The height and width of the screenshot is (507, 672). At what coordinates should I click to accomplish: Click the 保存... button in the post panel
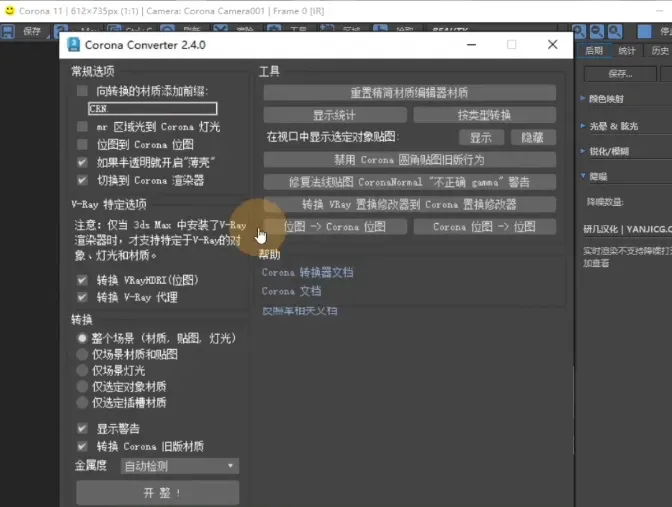point(620,74)
